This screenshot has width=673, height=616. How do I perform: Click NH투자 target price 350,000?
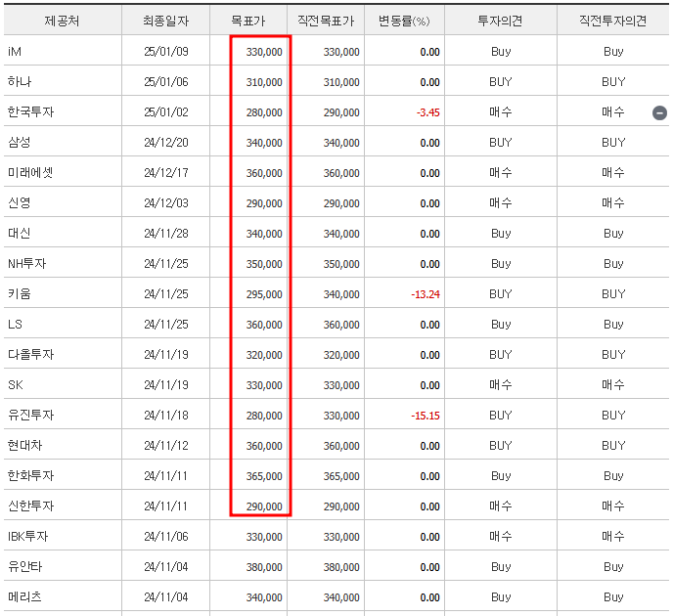[264, 264]
